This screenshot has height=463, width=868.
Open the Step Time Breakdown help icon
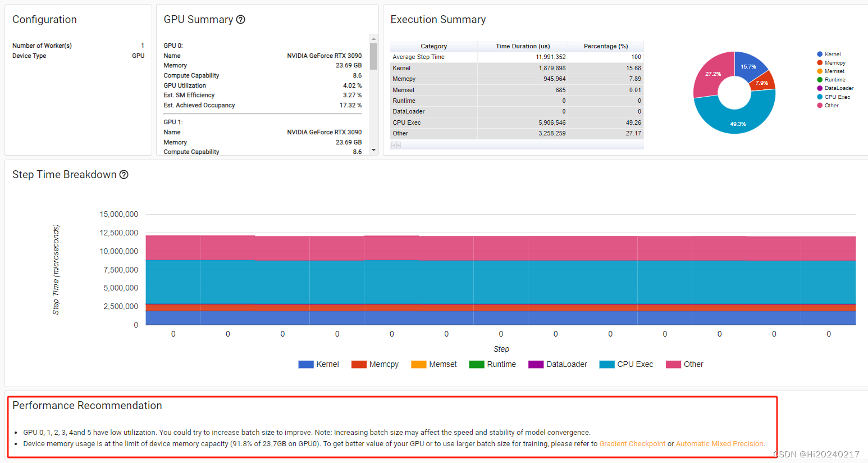124,175
